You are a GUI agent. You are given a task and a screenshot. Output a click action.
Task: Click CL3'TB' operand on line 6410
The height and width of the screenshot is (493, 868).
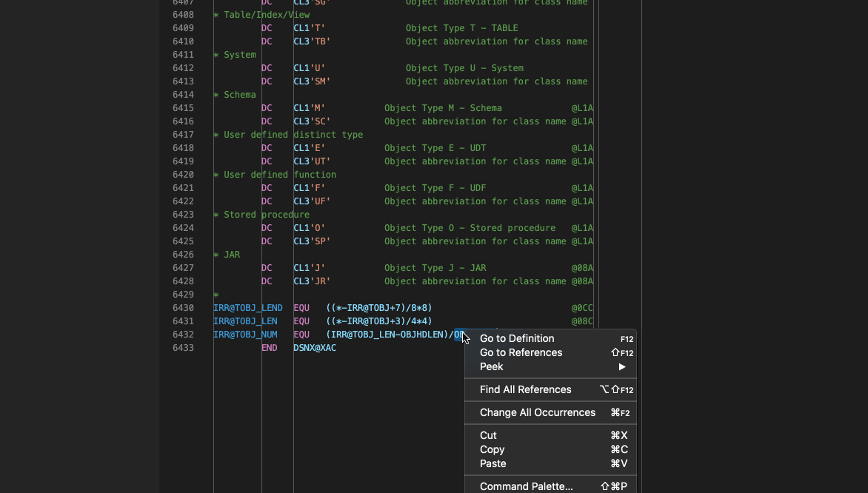313,41
